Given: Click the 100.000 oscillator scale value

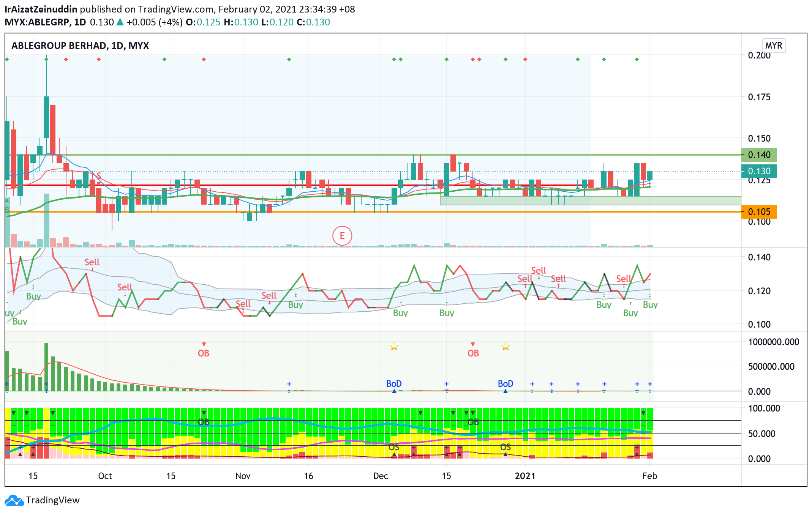Looking at the screenshot, I should [x=764, y=408].
